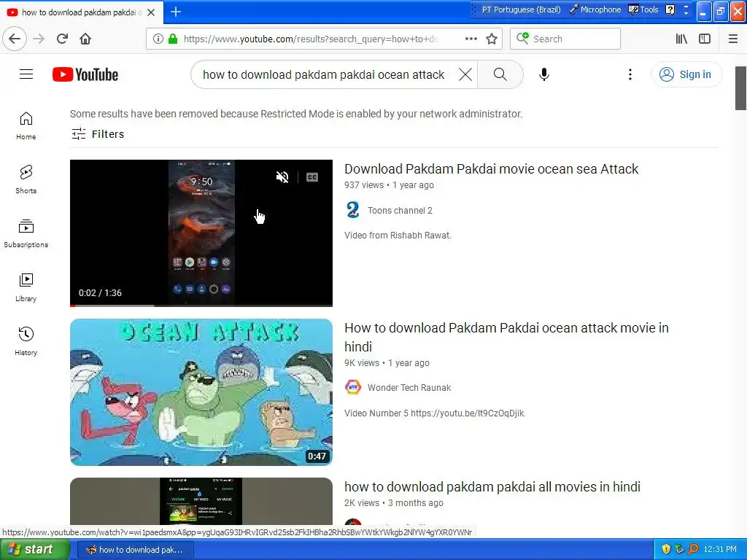Start voice search with the microphone icon
Screen dimensions: 747x560
click(544, 74)
